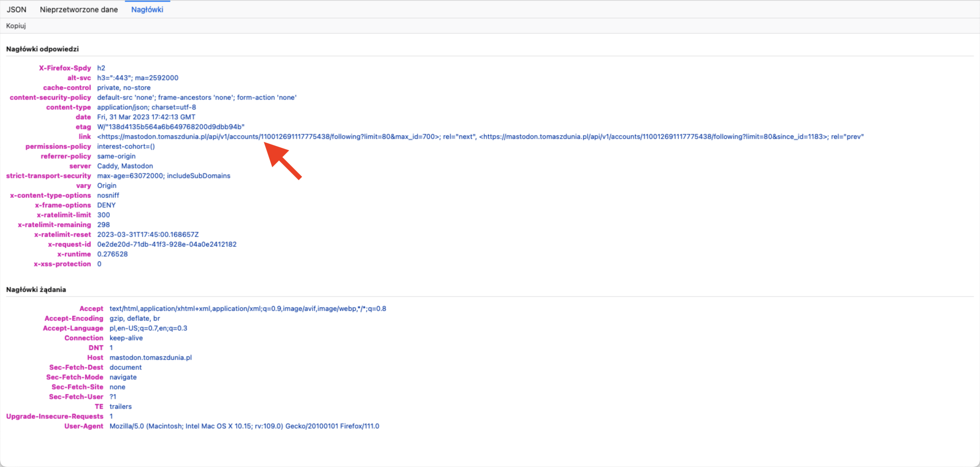980x467 pixels.
Task: Select the x-request-id value text
Action: pyautogui.click(x=167, y=244)
